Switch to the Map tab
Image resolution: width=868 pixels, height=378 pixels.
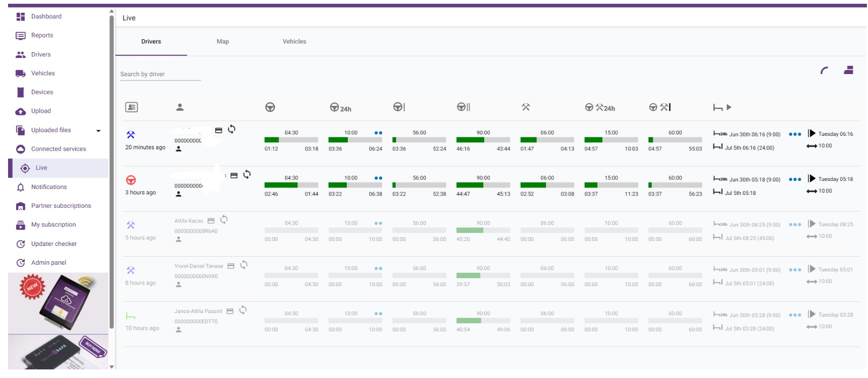pos(223,41)
